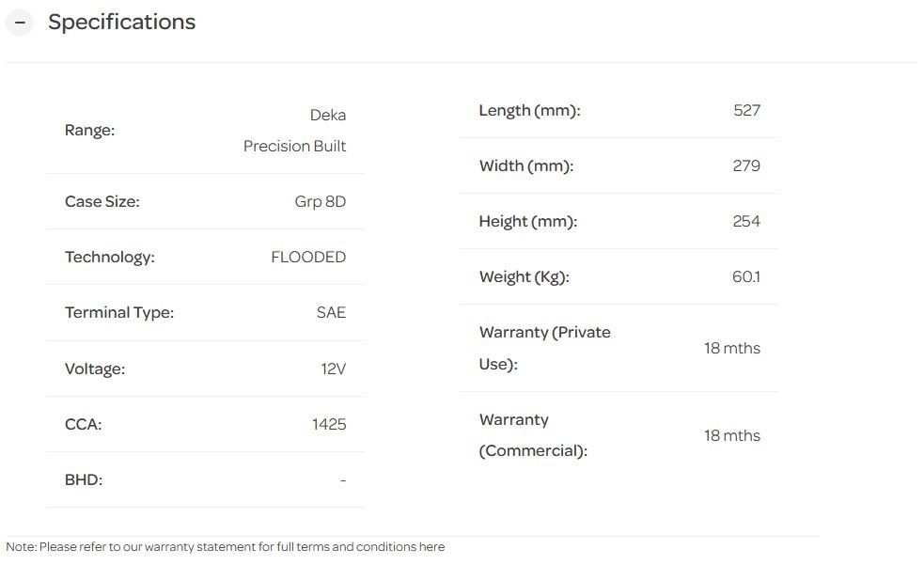
Task: Click the Terminal Type label
Action: point(119,312)
